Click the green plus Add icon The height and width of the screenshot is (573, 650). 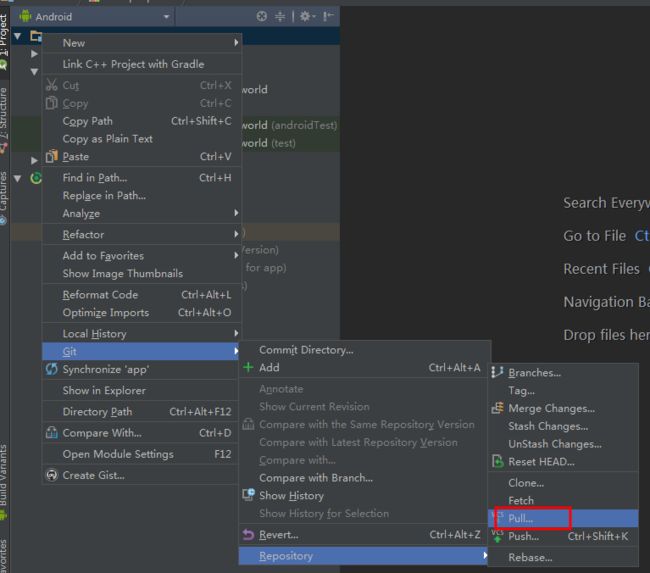[248, 367]
